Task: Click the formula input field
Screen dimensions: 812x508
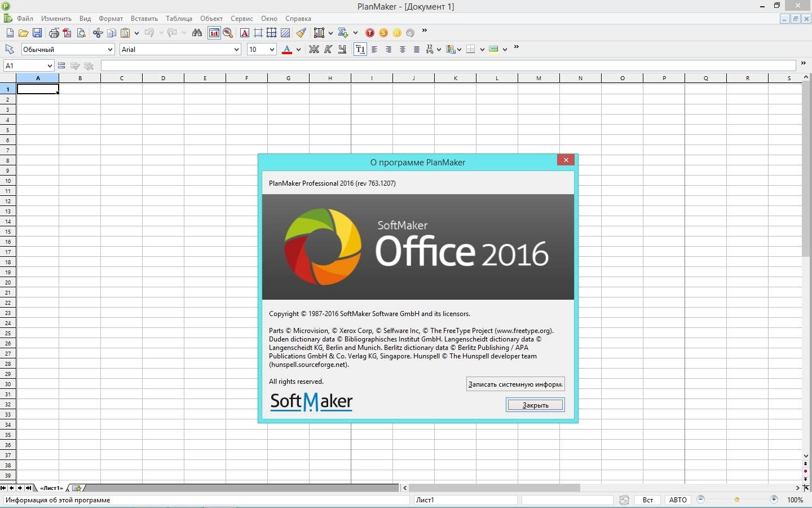Action: [448, 66]
